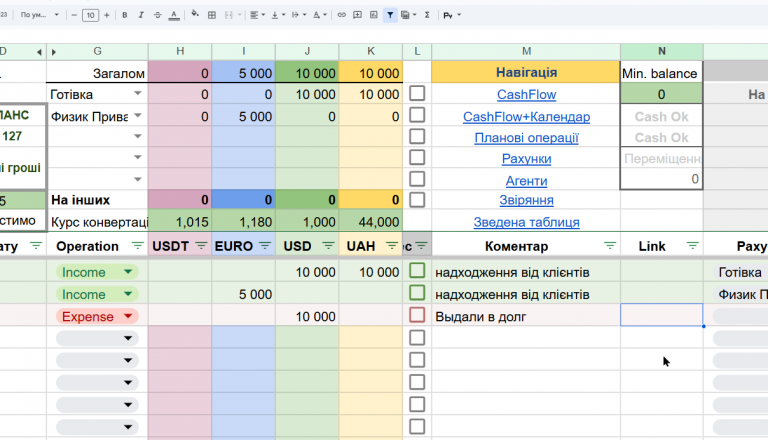Expand hidden columns with right arrow near G

tap(54, 52)
